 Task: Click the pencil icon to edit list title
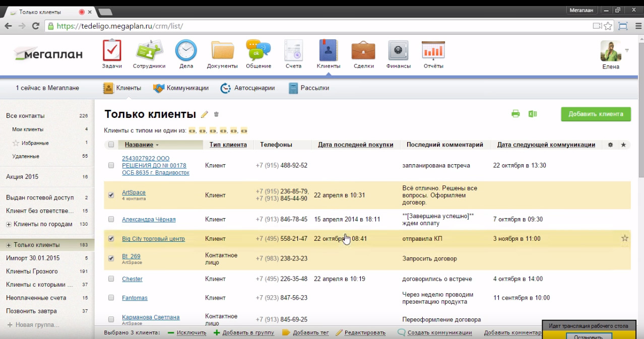coord(205,114)
